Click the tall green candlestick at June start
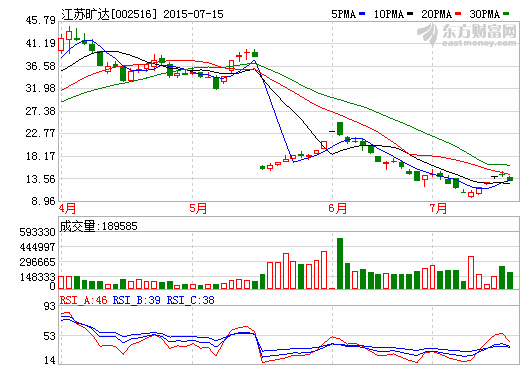520x365 pixels. tap(340, 129)
